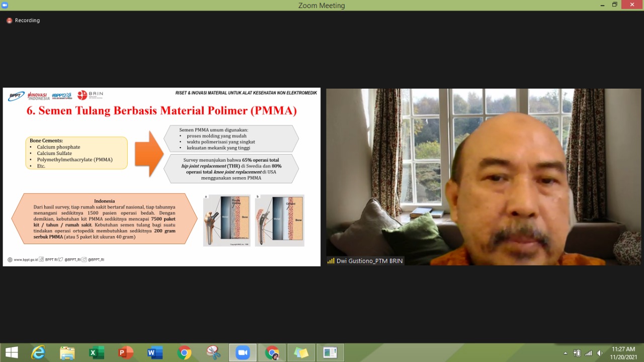Open the clock showing 11:27 AM
644x362 pixels.
click(623, 352)
